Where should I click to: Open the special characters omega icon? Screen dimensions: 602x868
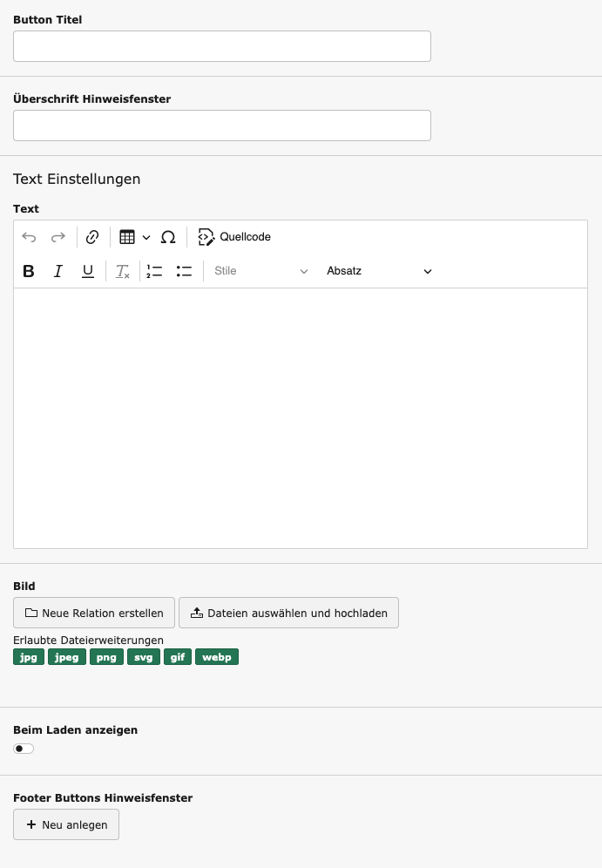pos(168,237)
